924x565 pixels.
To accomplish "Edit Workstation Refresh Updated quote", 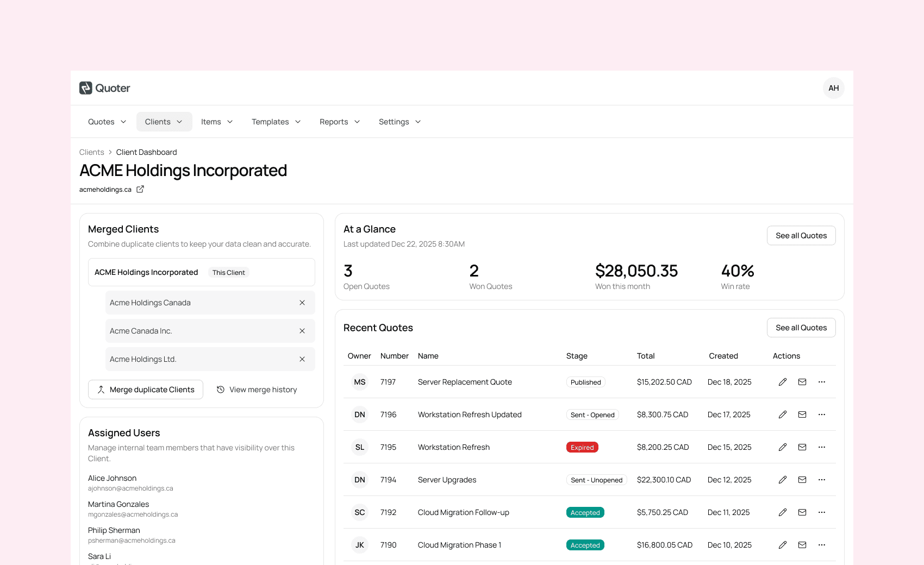I will tap(783, 415).
